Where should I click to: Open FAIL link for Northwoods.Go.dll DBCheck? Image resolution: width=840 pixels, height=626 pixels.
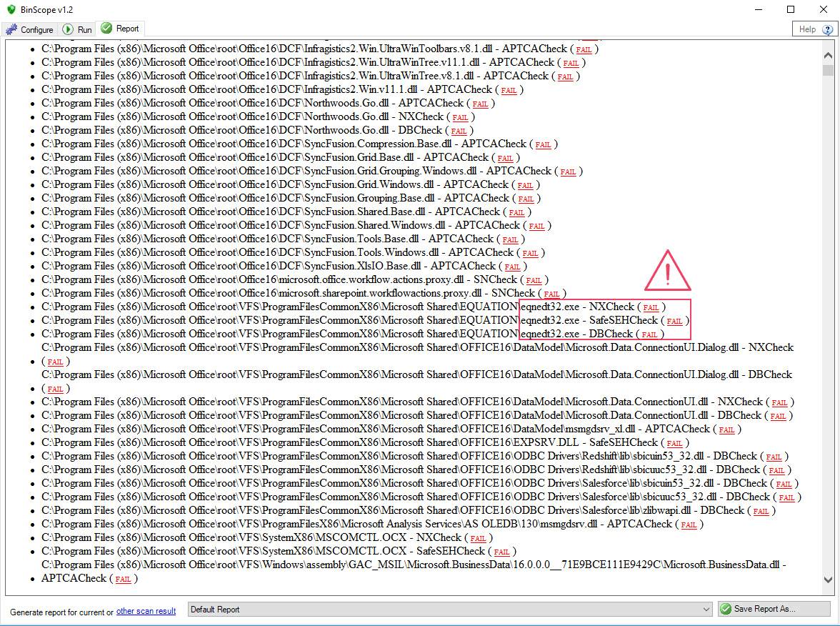pyautogui.click(x=459, y=131)
